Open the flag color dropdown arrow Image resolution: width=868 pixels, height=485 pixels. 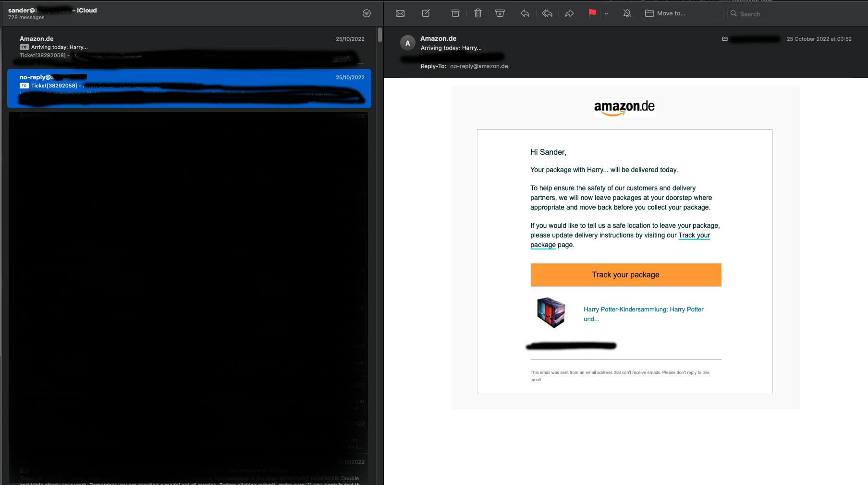(x=607, y=13)
